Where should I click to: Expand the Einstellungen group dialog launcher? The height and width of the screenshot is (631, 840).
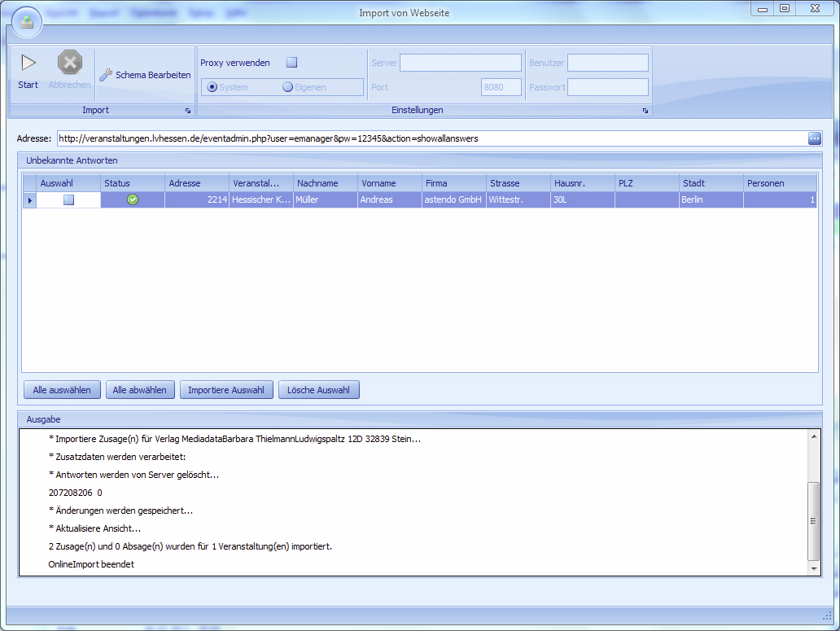645,111
